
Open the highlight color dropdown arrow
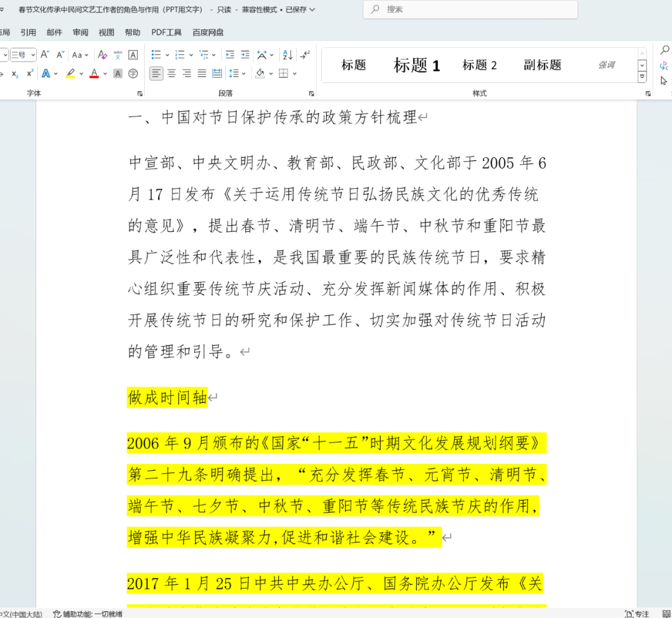(x=82, y=73)
